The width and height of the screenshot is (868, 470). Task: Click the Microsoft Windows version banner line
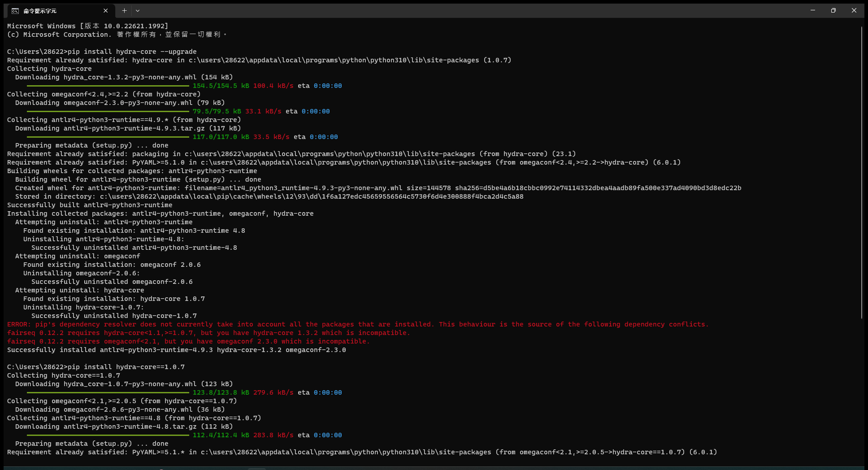click(87, 26)
